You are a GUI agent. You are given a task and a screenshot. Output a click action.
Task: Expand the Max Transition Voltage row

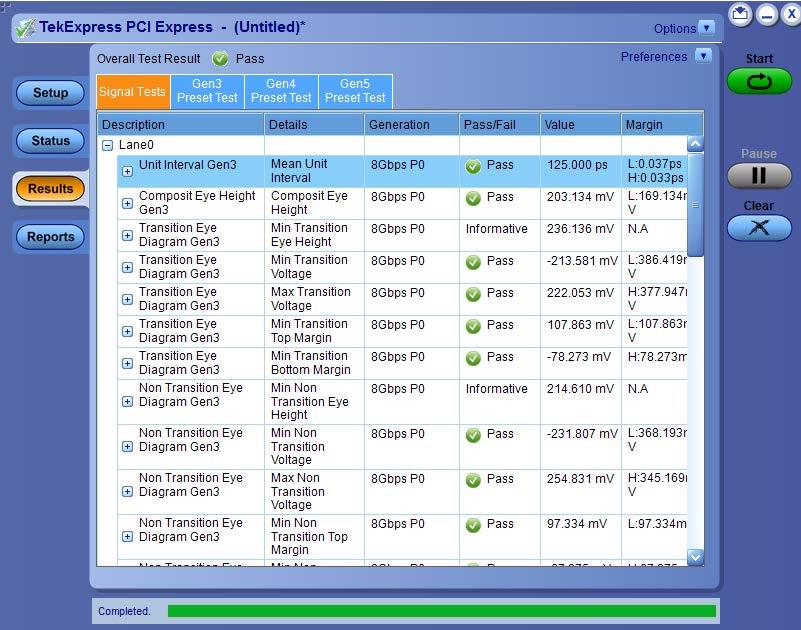[127, 299]
